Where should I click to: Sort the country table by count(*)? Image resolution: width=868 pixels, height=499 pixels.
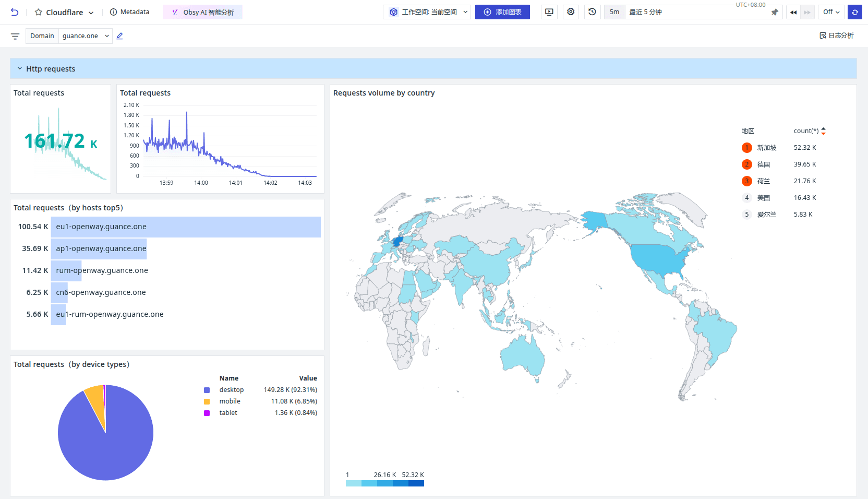tap(823, 130)
